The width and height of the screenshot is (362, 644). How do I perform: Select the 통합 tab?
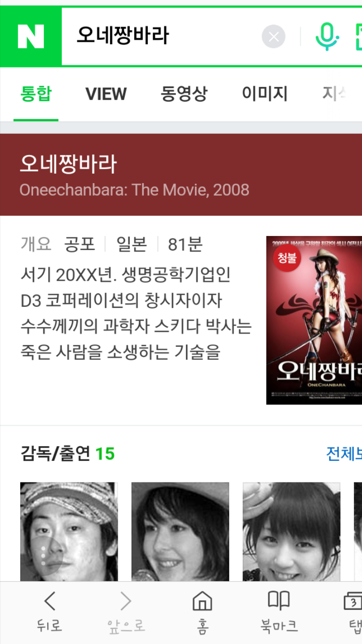(36, 94)
